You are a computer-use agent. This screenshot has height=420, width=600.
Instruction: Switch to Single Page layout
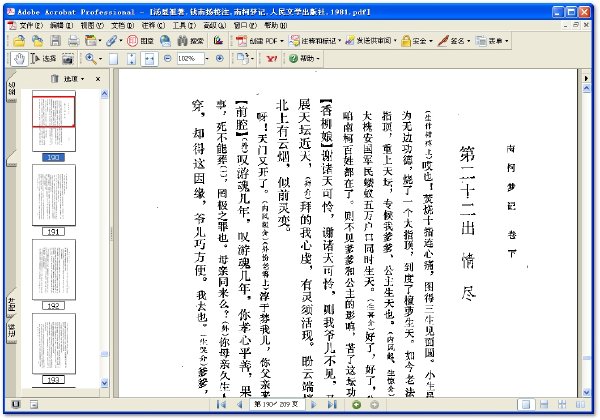[x=526, y=404]
